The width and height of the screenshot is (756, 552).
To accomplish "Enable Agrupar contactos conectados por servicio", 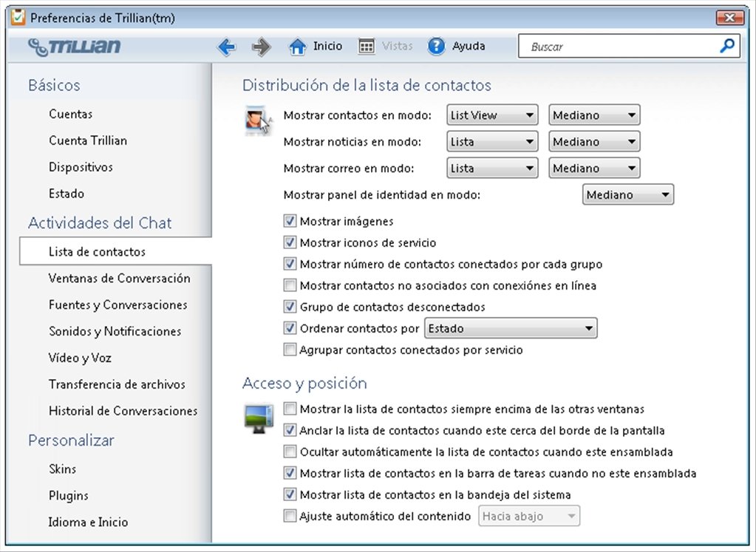I will 290,349.
